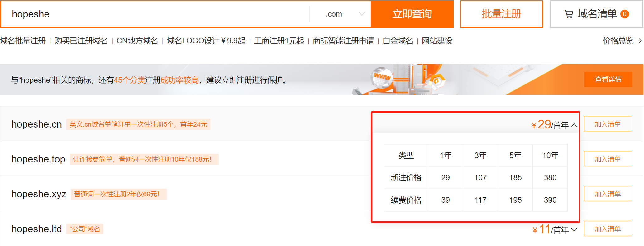This screenshot has height=246, width=644.
Task: Click the new registration price 107
Action: [480, 177]
